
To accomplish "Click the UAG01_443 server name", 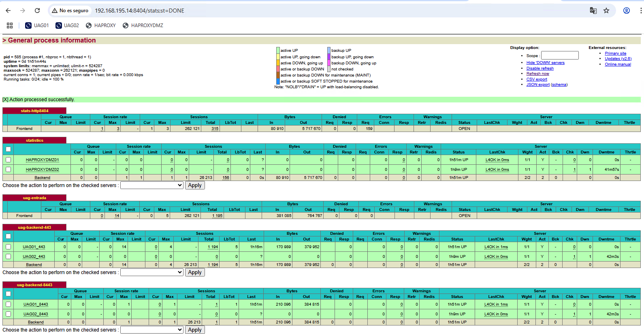I will (34, 247).
